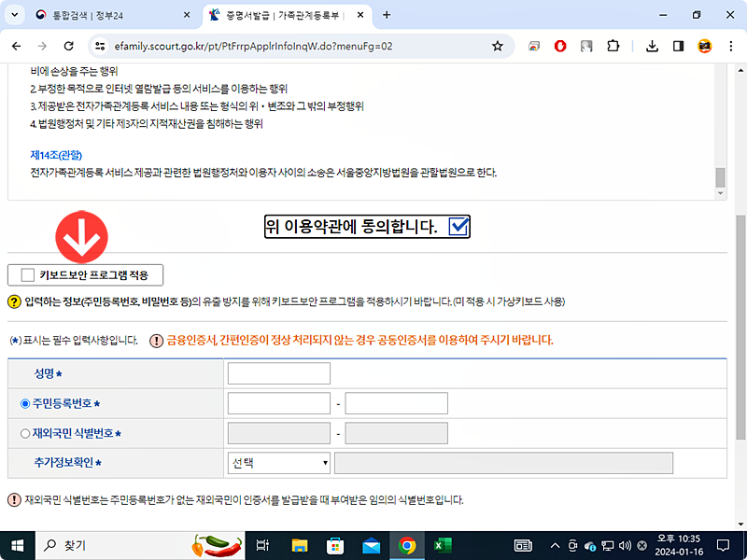Bookmark this page with the star icon
This screenshot has height=560, width=747.
click(500, 45)
